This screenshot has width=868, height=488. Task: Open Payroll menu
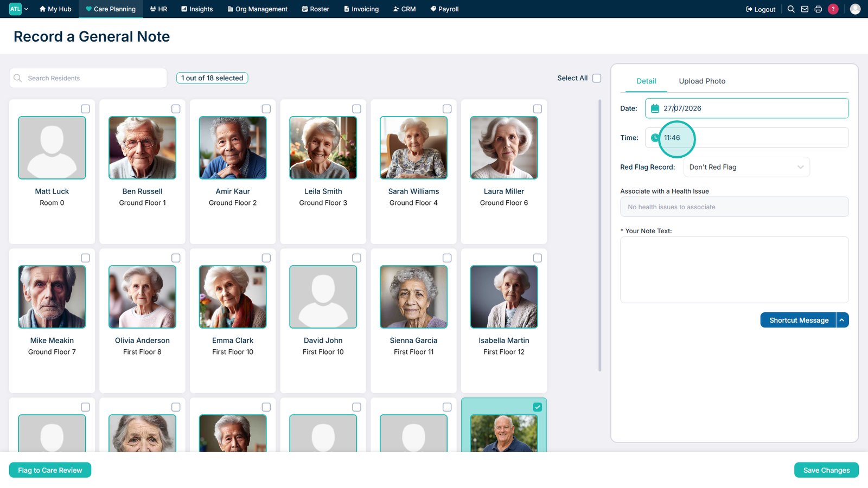444,9
